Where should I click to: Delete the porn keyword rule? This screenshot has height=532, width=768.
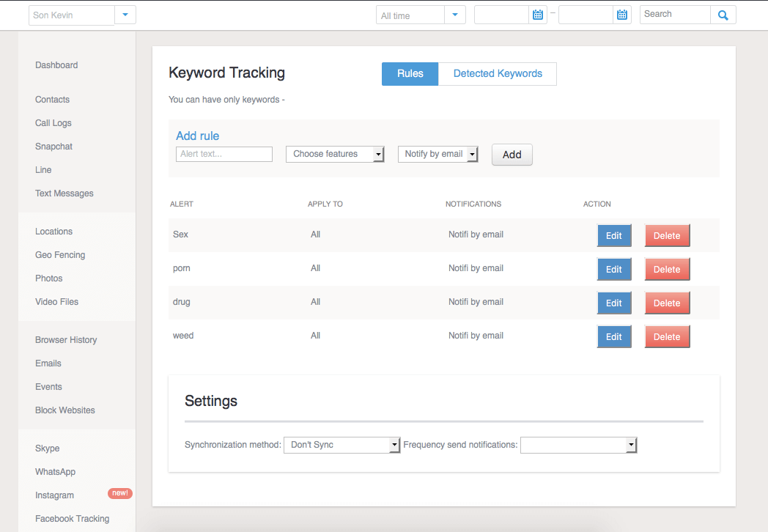(667, 269)
